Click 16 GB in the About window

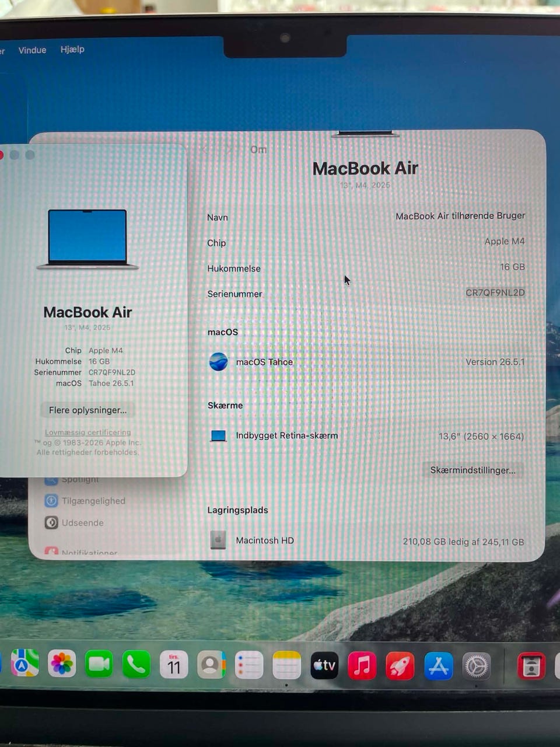(x=99, y=362)
